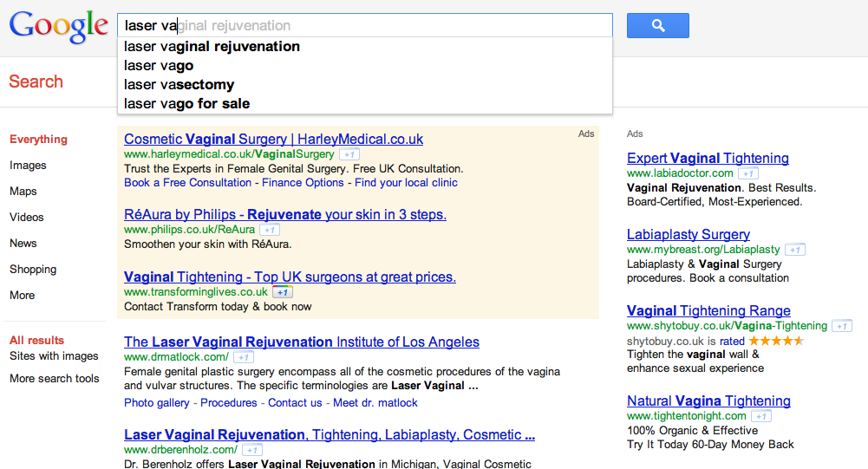Click the blue magnifier search button
This screenshot has width=868, height=469.
(x=657, y=25)
